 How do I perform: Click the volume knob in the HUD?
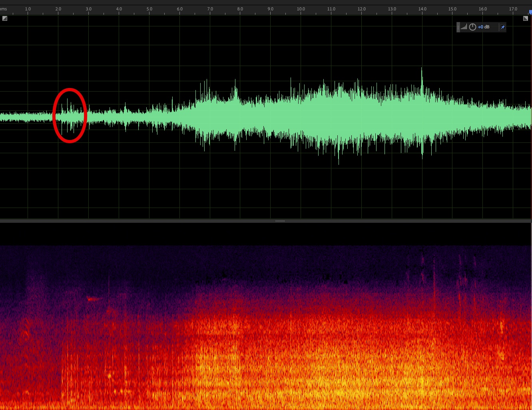(x=472, y=27)
